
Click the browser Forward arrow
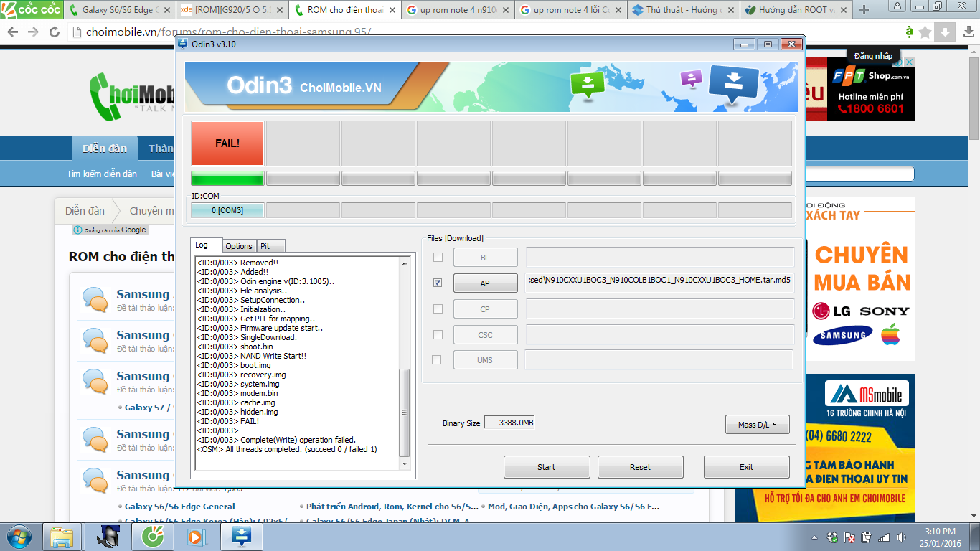coord(33,32)
